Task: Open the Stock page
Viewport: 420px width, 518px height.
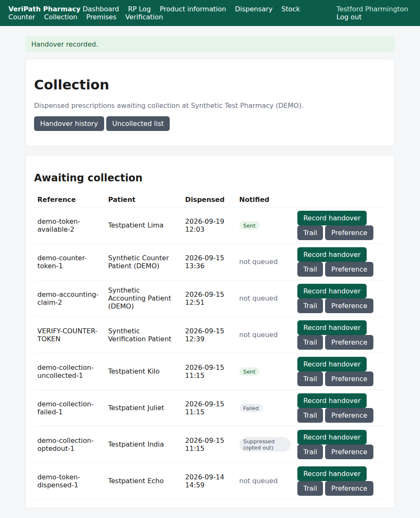Action: [x=291, y=9]
